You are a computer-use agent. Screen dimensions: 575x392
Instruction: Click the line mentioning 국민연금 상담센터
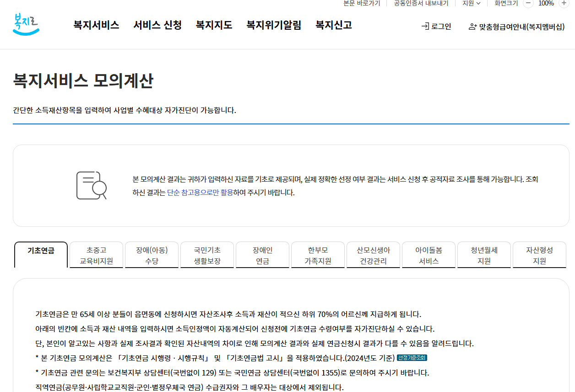coord(232,372)
